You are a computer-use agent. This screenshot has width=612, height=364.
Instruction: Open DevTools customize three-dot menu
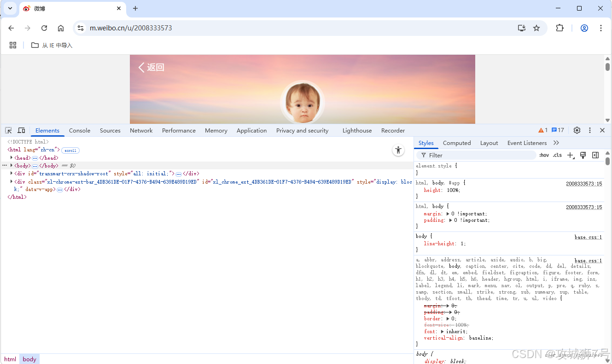click(590, 130)
